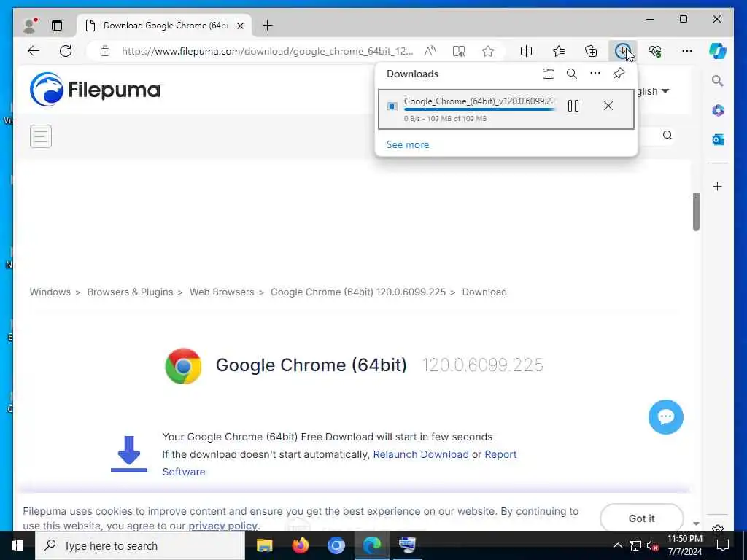Open split screen button

click(527, 51)
